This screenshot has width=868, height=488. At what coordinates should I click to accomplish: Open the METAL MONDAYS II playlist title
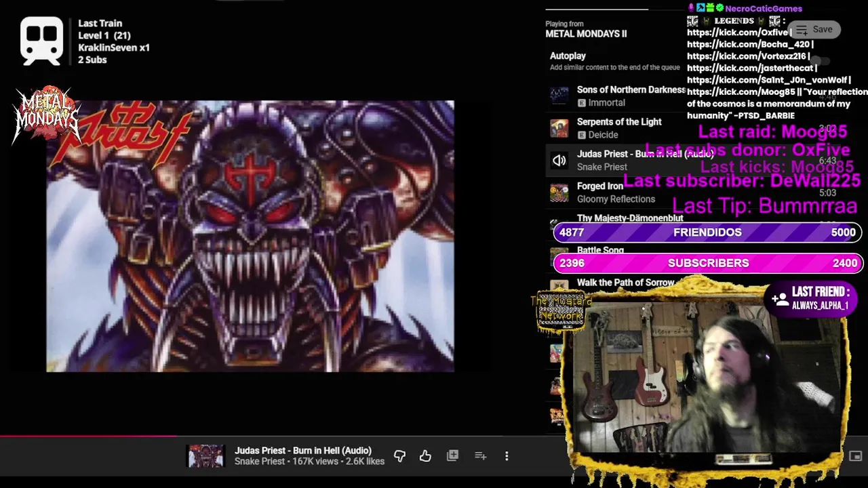586,34
